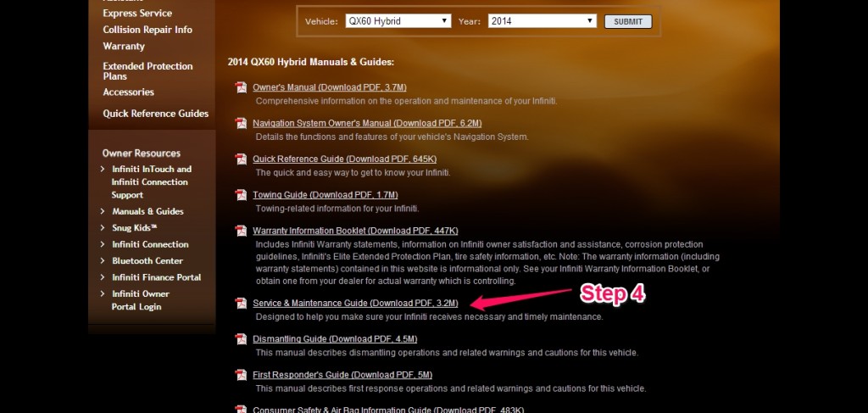Click the PDF icon beside Service & Maintenance Guide
The width and height of the screenshot is (868, 413).
point(241,303)
